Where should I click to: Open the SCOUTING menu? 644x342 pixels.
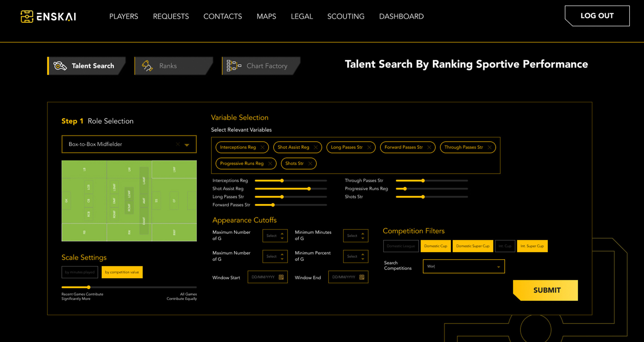click(346, 16)
